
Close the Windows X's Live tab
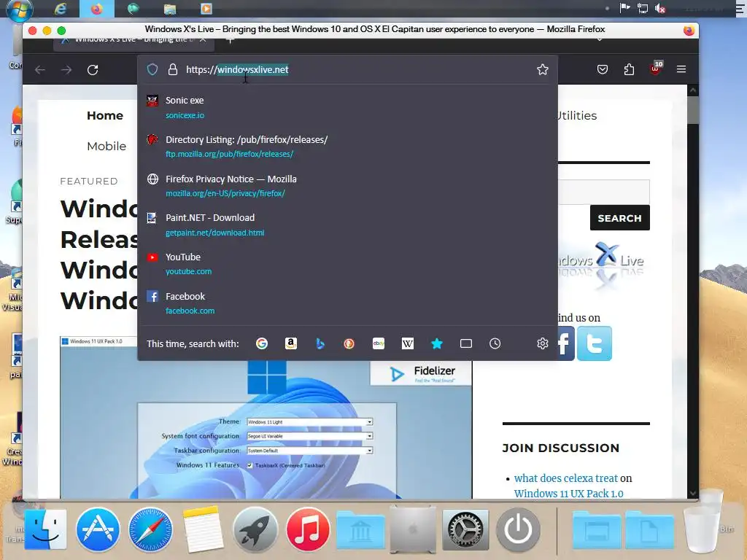click(x=203, y=40)
